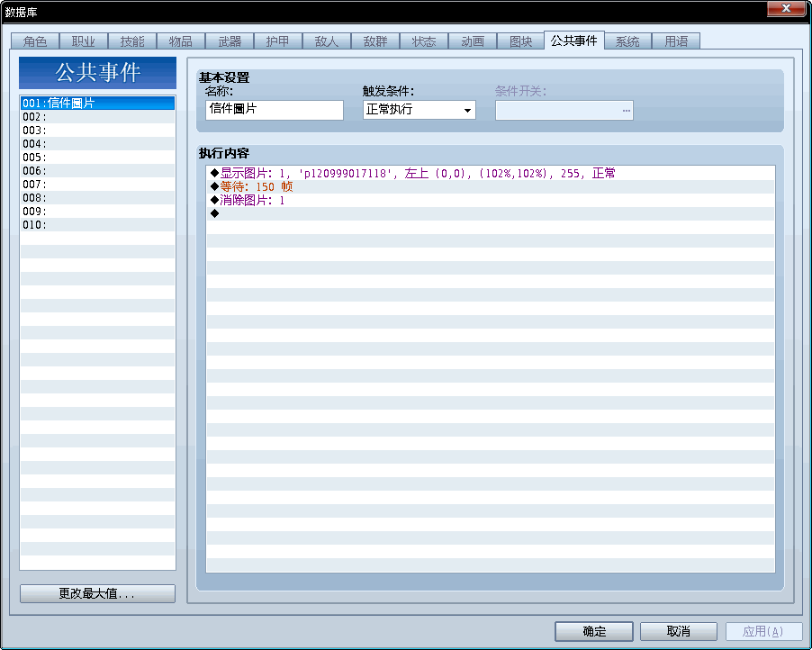Viewport: 812px width, 650px height.
Task: Close the 数据库 window
Action: click(x=786, y=8)
